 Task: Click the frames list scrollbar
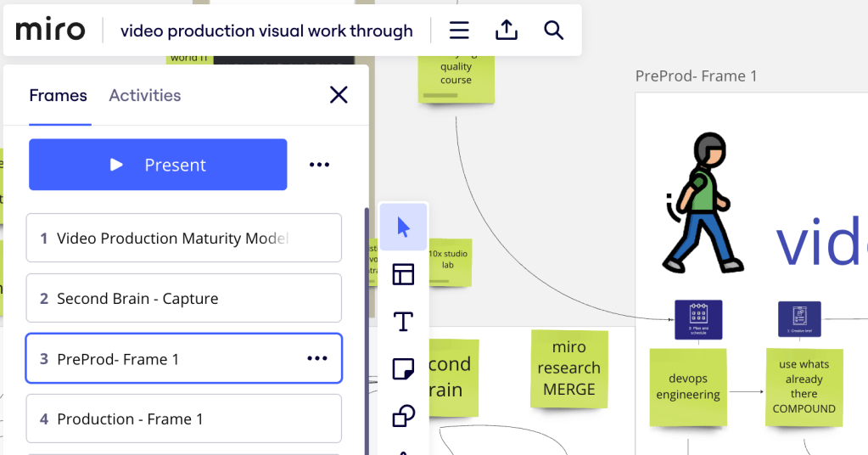click(x=367, y=330)
